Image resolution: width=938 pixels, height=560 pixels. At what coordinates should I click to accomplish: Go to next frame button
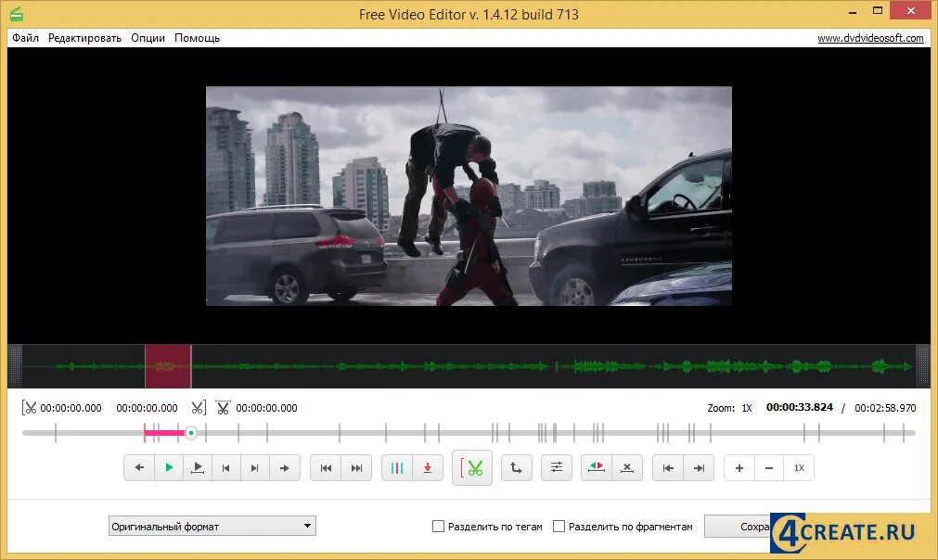pyautogui.click(x=255, y=468)
